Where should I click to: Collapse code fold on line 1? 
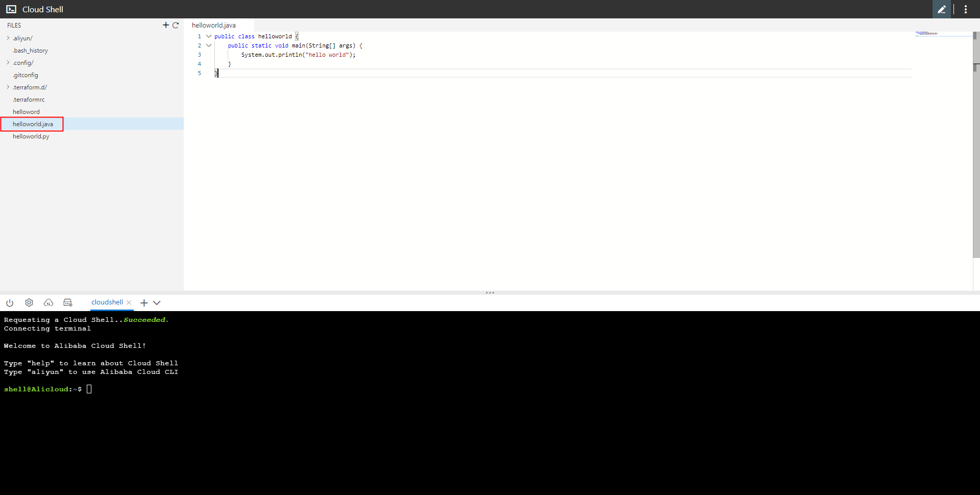209,36
